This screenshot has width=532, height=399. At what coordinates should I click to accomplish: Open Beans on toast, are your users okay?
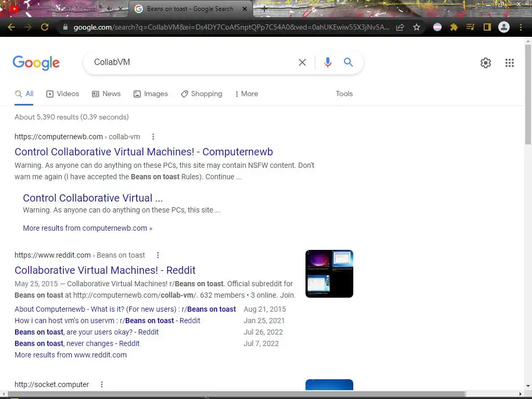point(87,332)
